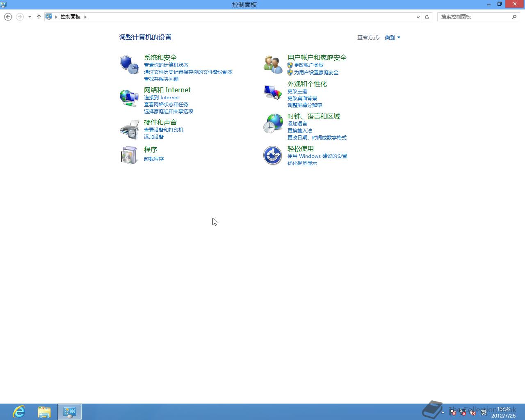The width and height of the screenshot is (525, 420).
Task: Open 查看网络状态和任务
Action: (166, 104)
